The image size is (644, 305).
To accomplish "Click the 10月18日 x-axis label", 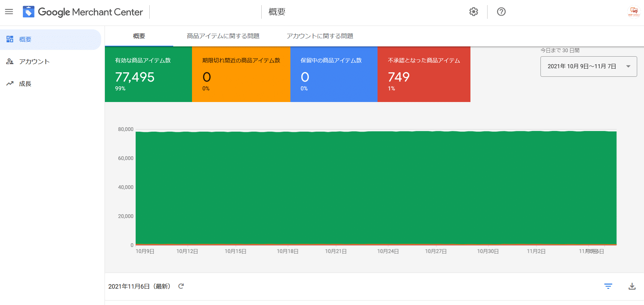I will pyautogui.click(x=288, y=251).
